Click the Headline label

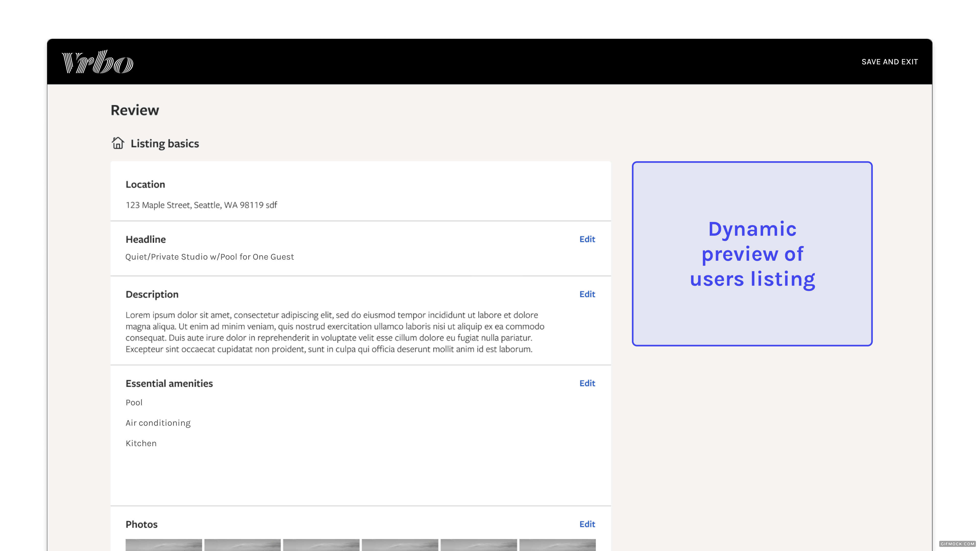[x=146, y=239]
